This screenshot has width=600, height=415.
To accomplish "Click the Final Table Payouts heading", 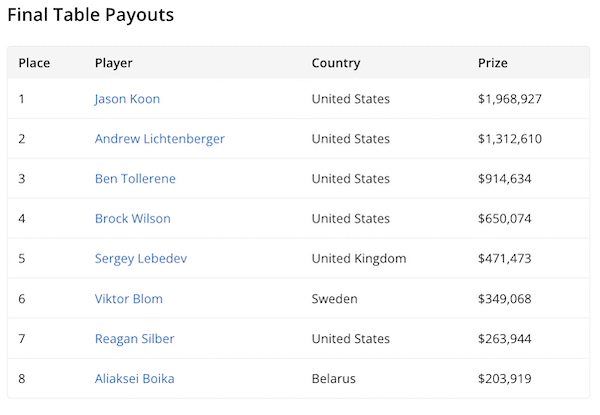I will point(91,15).
